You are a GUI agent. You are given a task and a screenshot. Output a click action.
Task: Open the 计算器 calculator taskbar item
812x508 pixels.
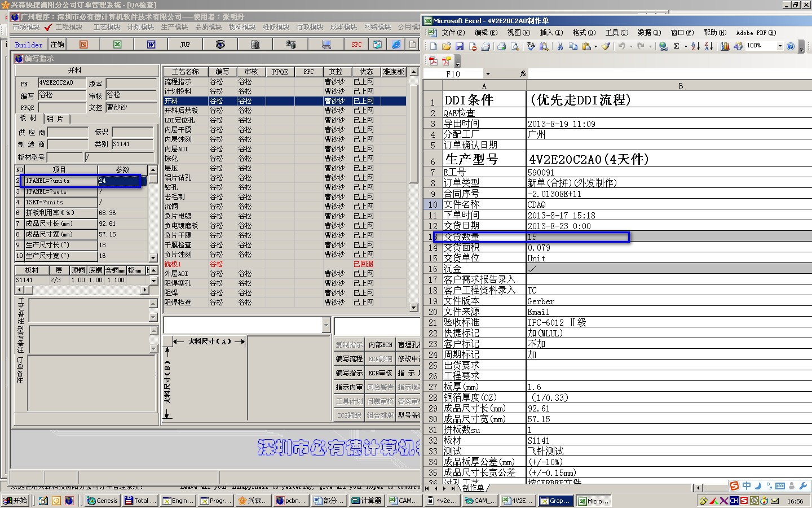[x=366, y=501]
